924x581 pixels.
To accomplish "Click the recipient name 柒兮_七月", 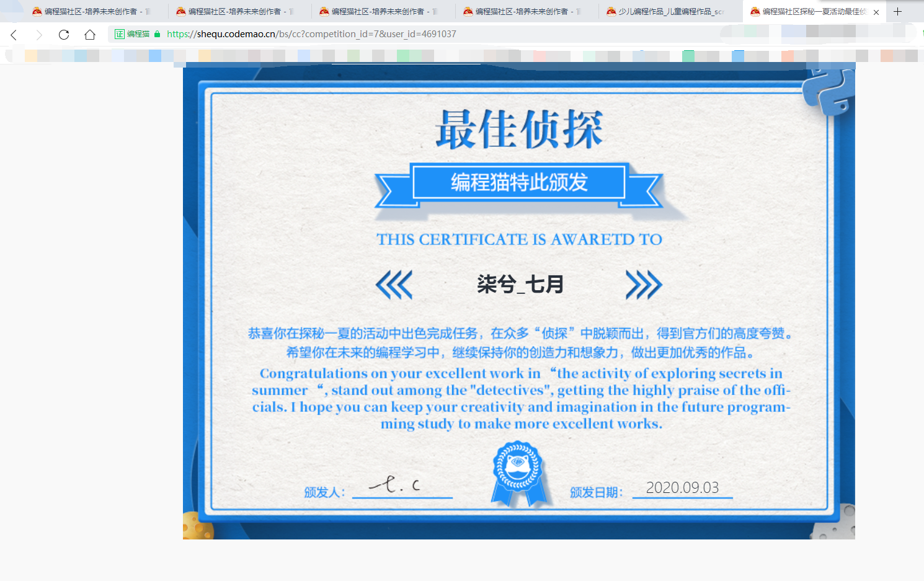I will 520,285.
